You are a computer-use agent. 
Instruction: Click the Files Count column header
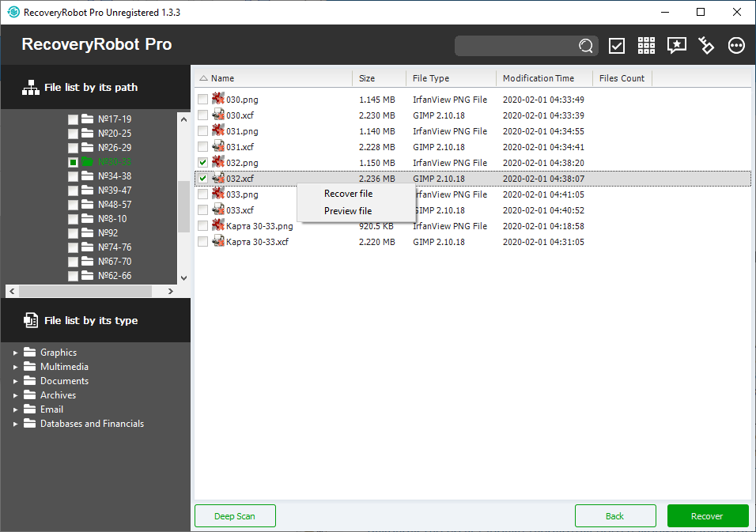click(622, 78)
